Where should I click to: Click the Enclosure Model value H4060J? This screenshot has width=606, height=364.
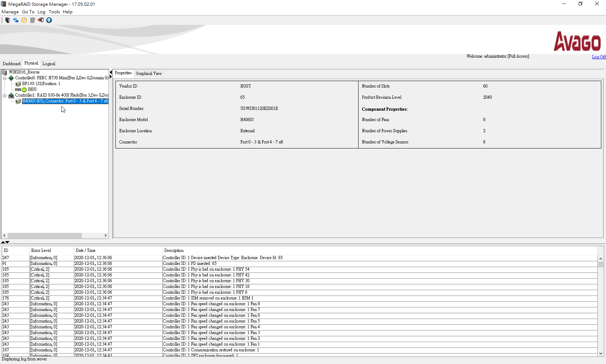(x=247, y=120)
